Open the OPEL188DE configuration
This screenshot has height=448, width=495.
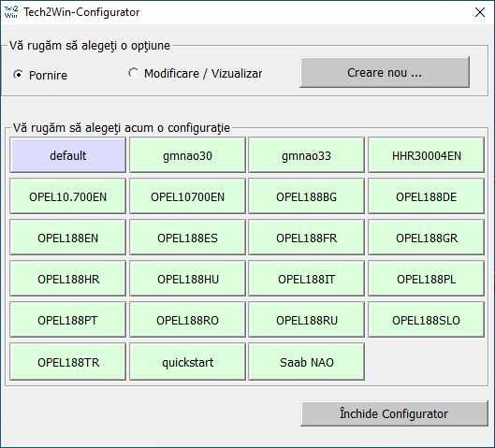426,196
